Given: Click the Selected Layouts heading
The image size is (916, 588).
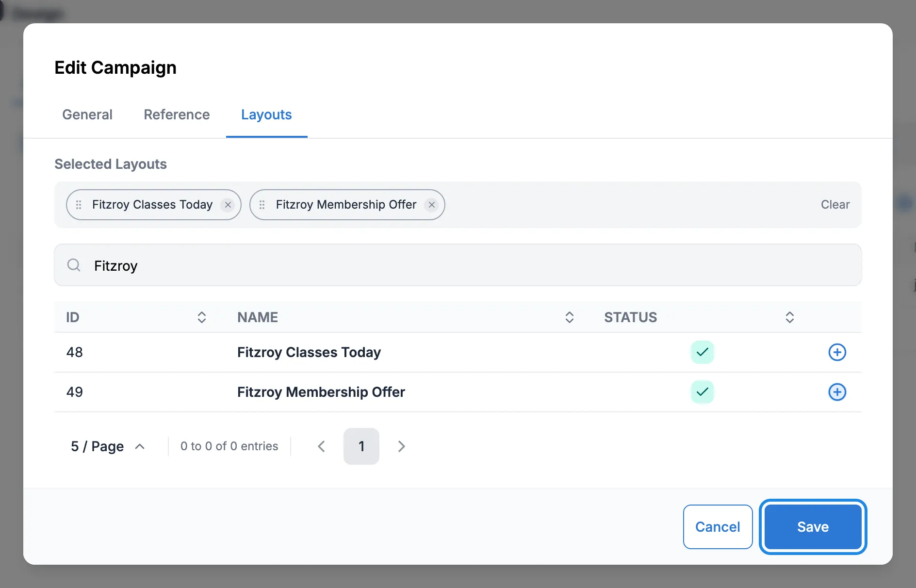Looking at the screenshot, I should (x=111, y=164).
